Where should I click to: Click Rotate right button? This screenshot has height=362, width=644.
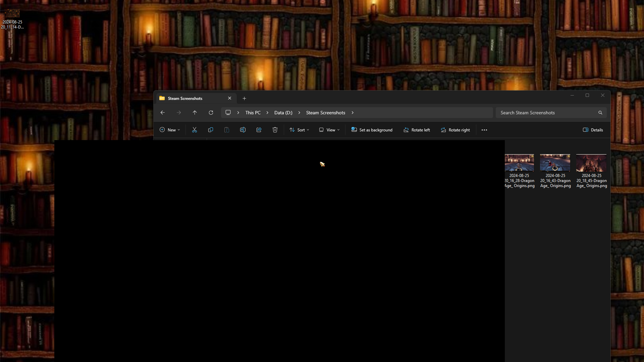[455, 130]
